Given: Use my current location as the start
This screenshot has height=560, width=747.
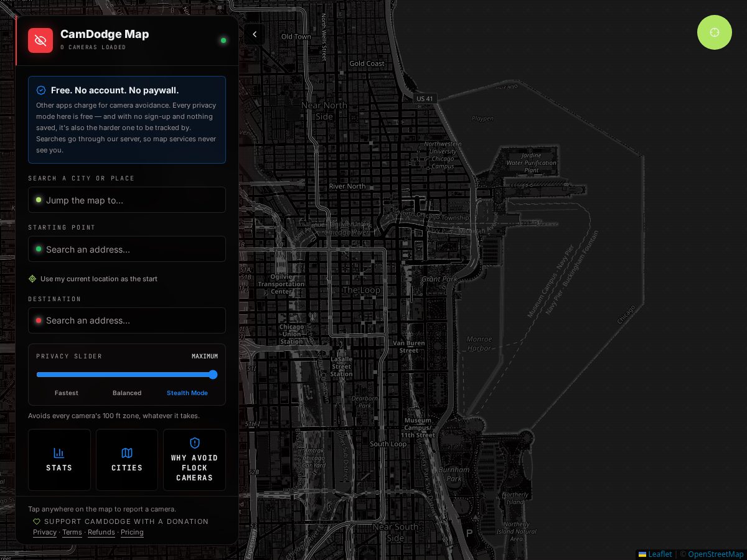Looking at the screenshot, I should coord(93,279).
